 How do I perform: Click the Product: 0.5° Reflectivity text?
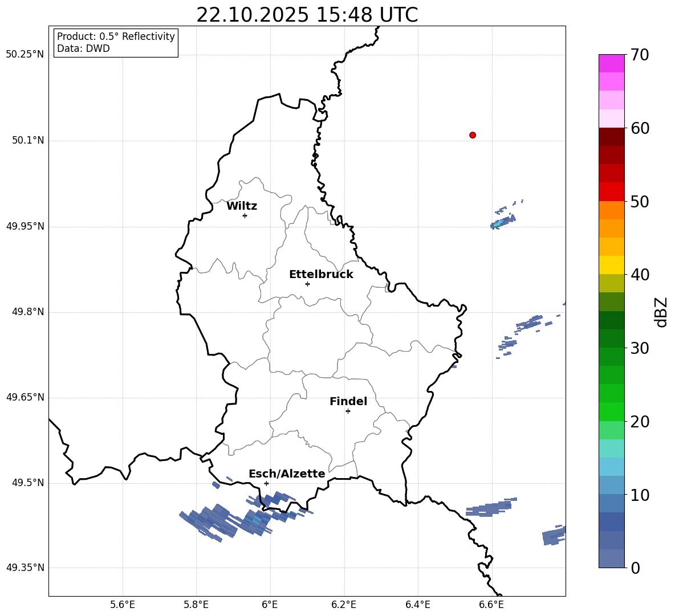point(116,36)
